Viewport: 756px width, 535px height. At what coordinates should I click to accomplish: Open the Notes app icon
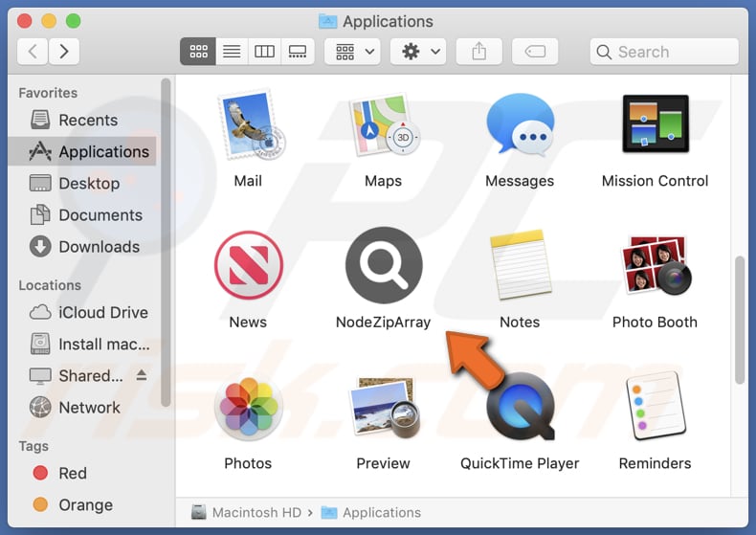point(521,265)
